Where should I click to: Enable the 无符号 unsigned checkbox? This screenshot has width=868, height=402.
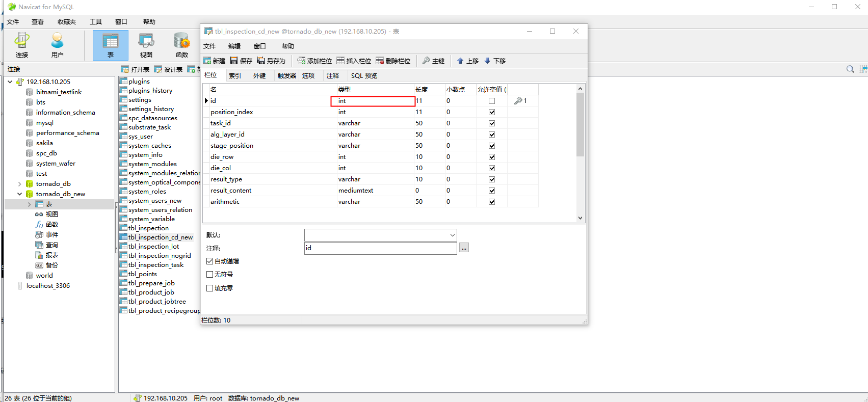209,275
